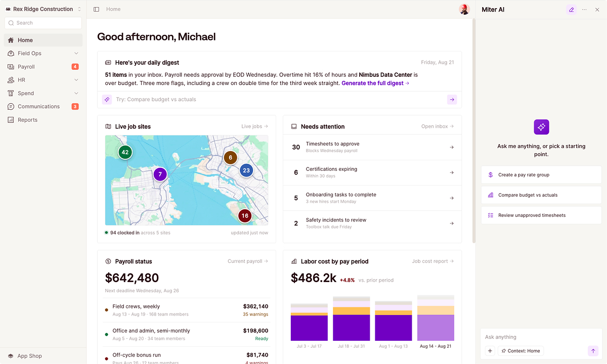Click the main page vertical scrollbar

474,130
